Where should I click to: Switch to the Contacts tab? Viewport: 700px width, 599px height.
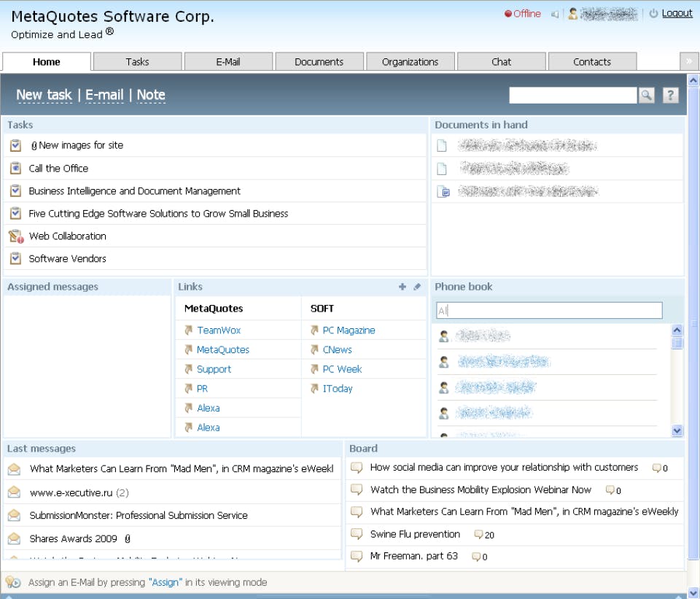coord(592,61)
